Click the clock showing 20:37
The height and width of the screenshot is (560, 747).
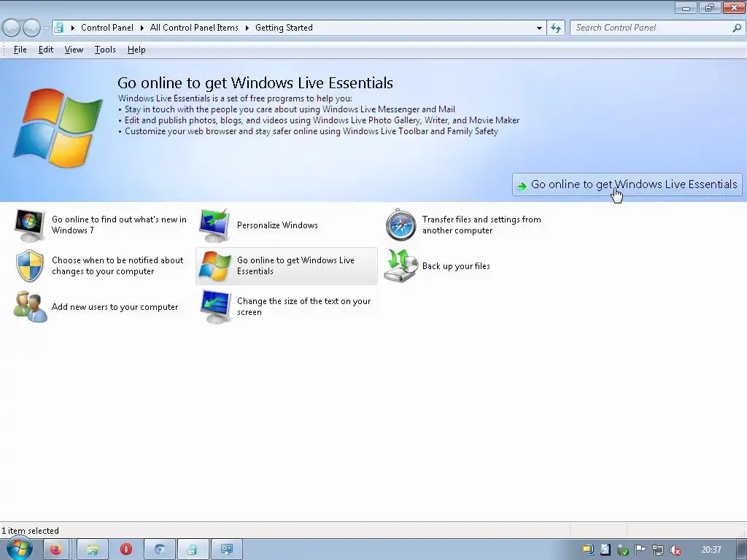711,550
